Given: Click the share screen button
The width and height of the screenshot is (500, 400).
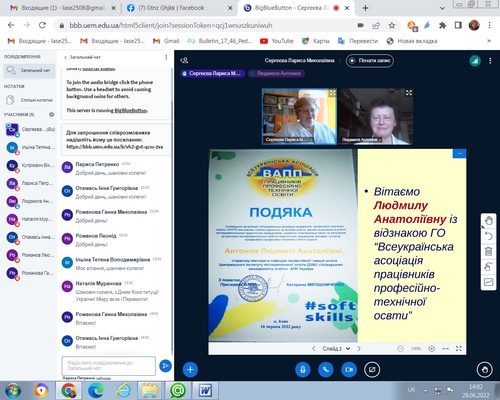Looking at the screenshot, I should (x=372, y=369).
